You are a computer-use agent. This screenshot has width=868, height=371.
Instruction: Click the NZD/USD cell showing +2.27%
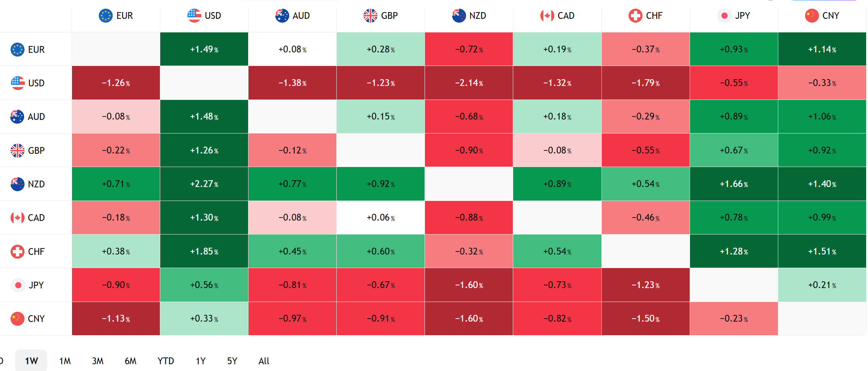coord(204,184)
